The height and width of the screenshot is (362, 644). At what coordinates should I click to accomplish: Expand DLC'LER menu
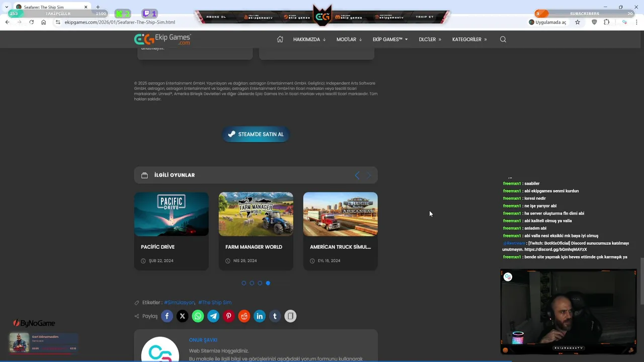430,39
